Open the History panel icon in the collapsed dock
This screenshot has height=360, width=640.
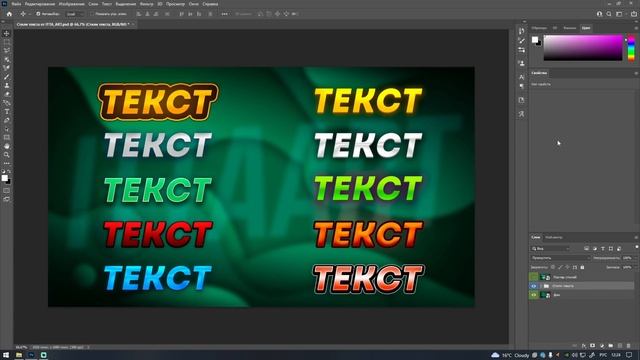(x=521, y=31)
